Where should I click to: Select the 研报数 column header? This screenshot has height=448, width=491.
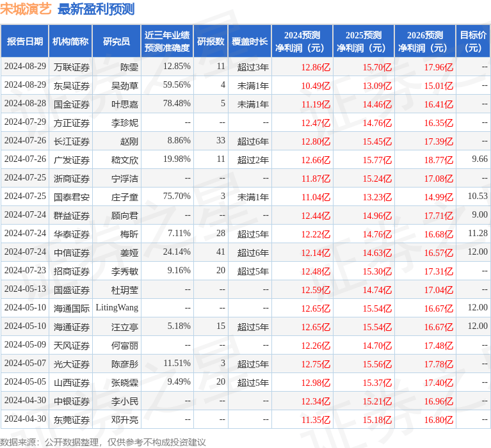[211, 42]
